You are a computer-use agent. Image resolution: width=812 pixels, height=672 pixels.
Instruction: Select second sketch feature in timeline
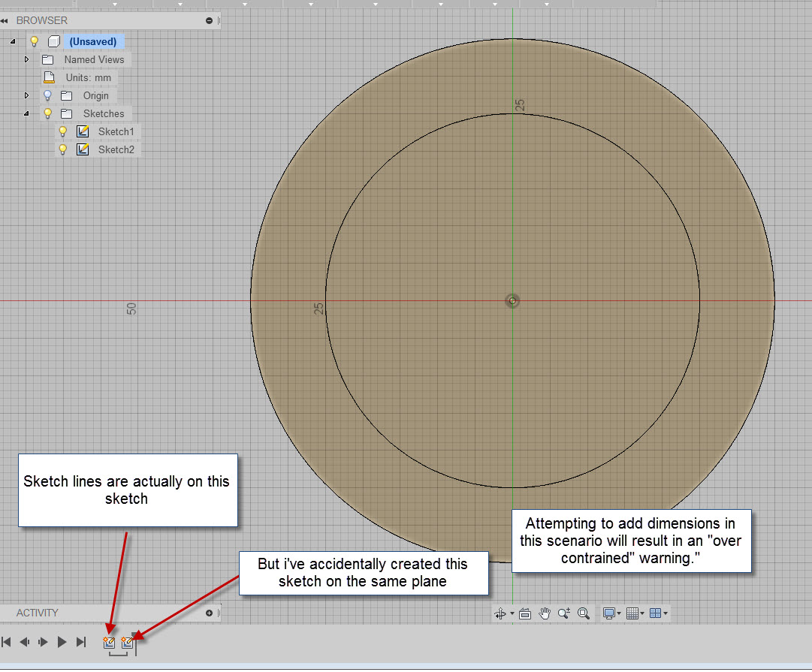coord(127,643)
